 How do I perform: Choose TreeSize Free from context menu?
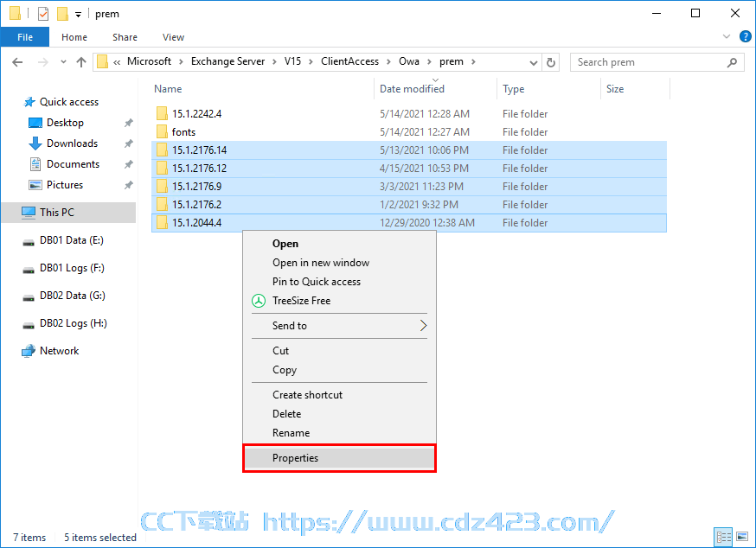[339, 301]
